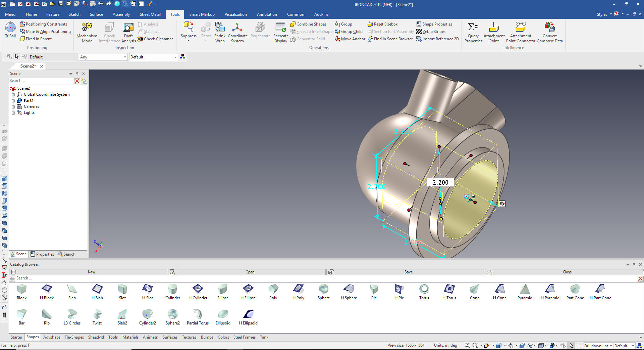Image resolution: width=644 pixels, height=350 pixels.
Task: Click Move Anchor command
Action: pos(350,39)
